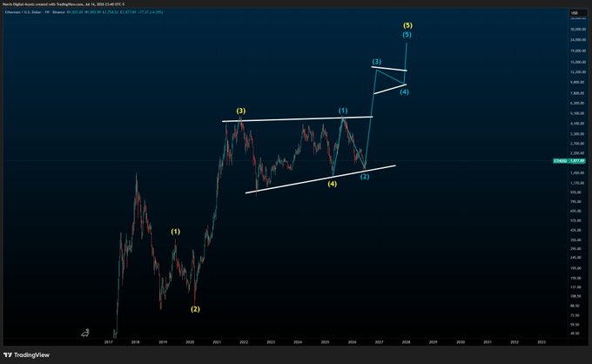This screenshot has width=592, height=364.
Task: Click the 2031 label on the time axis
Action: point(488,342)
